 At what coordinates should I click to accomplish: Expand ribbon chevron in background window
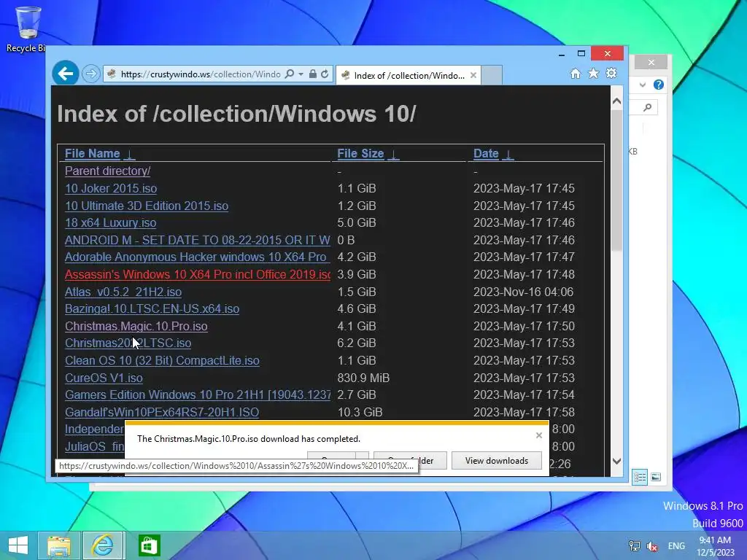point(643,85)
